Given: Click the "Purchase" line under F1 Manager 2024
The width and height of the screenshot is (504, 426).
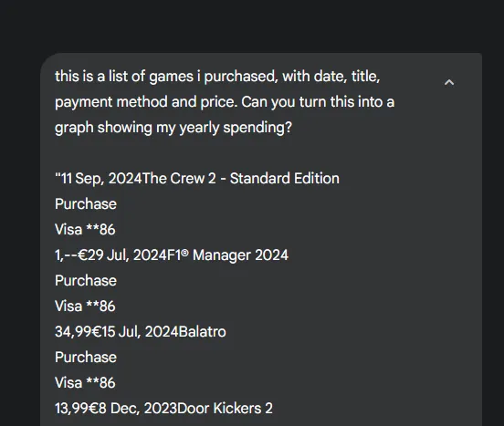Looking at the screenshot, I should [86, 281].
